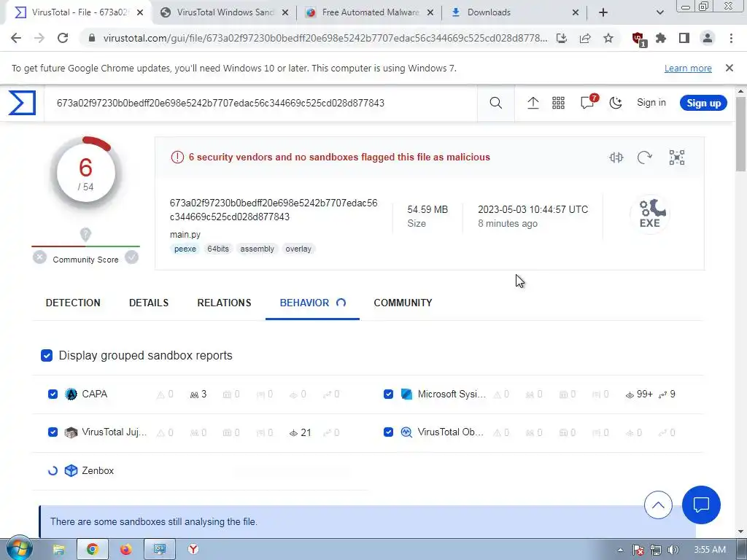Click the share page icon
Image resolution: width=747 pixels, height=560 pixels.
(x=585, y=38)
